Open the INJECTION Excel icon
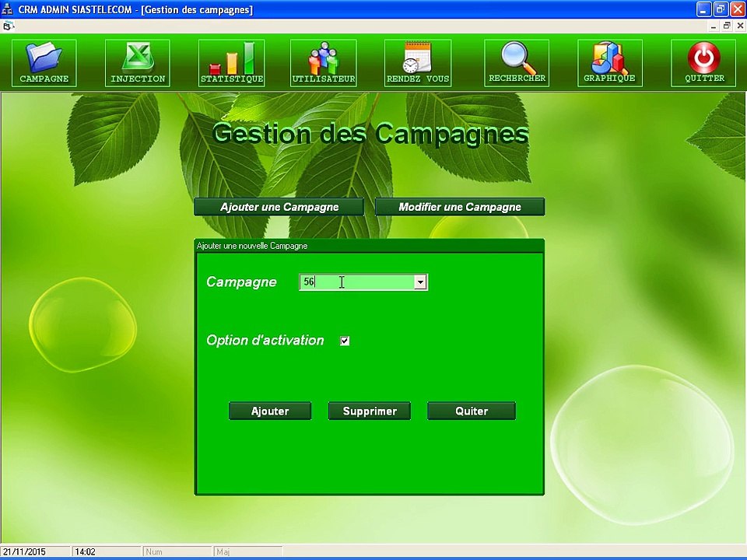The width and height of the screenshot is (747, 560). pyautogui.click(x=137, y=63)
